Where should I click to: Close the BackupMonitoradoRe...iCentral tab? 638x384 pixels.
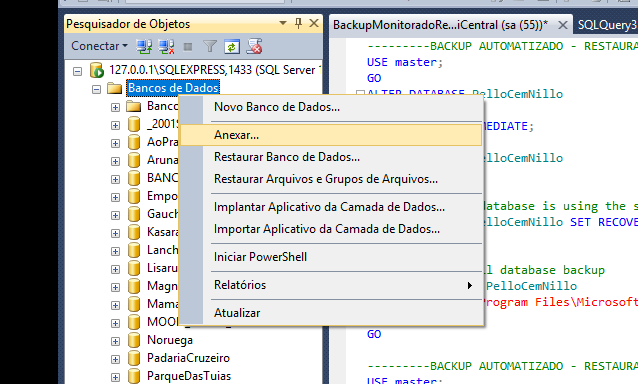pos(562,25)
